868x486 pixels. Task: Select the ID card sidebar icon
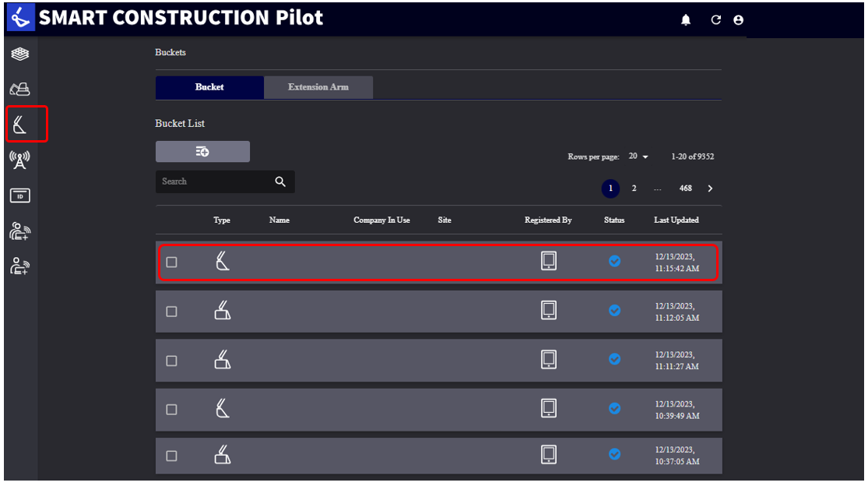point(19,195)
